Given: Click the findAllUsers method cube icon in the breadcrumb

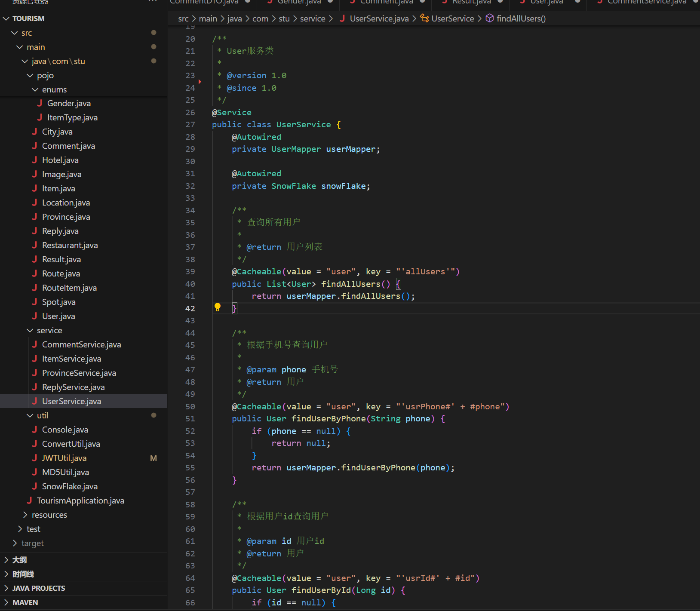Looking at the screenshot, I should coord(490,18).
